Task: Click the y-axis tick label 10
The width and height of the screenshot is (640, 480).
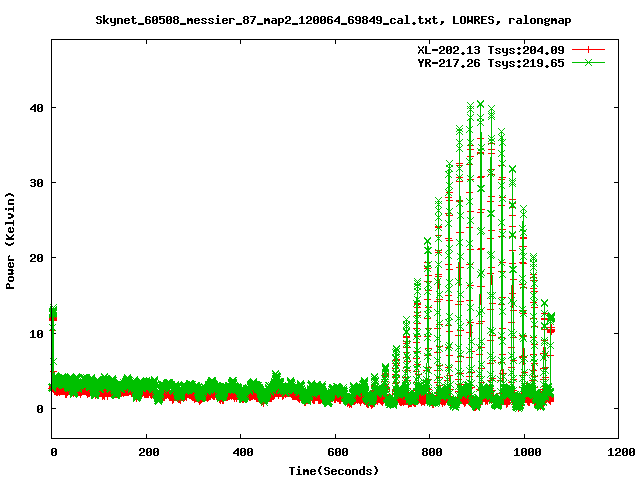Action: point(36,333)
